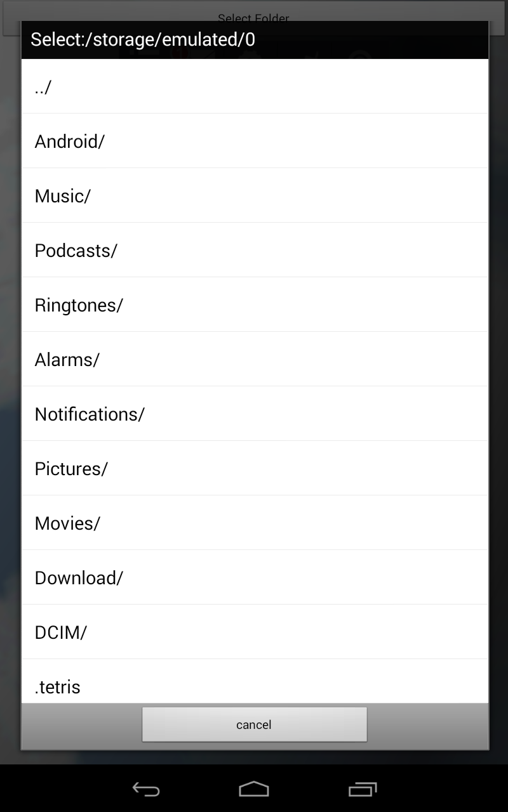Open the Podcasts/ folder
This screenshot has width=508, height=812.
coord(254,250)
